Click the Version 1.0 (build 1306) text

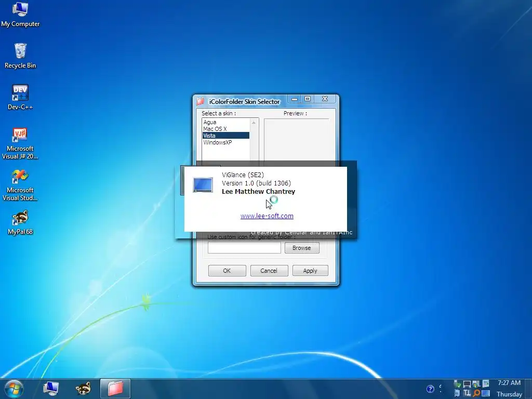tap(257, 183)
